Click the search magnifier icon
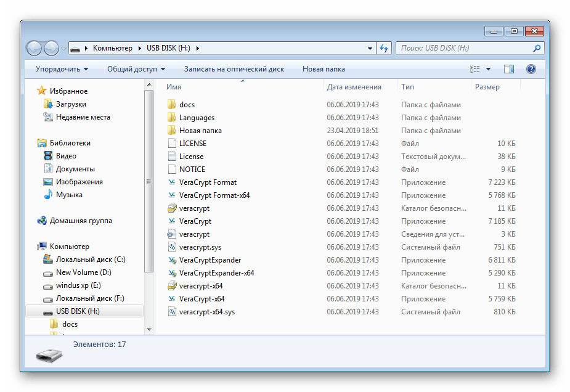 point(537,48)
